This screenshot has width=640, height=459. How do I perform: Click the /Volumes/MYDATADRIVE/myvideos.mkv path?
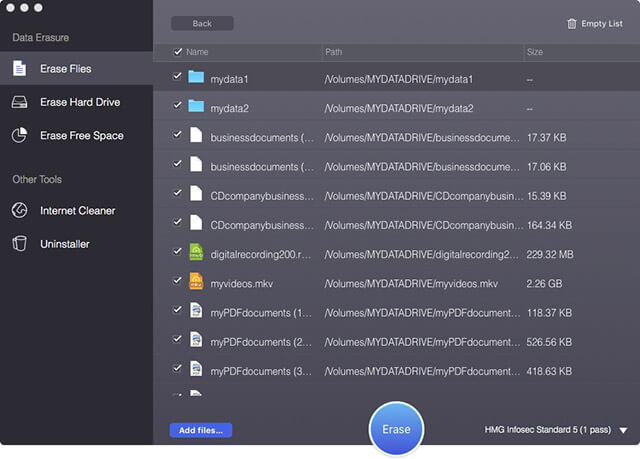point(411,284)
